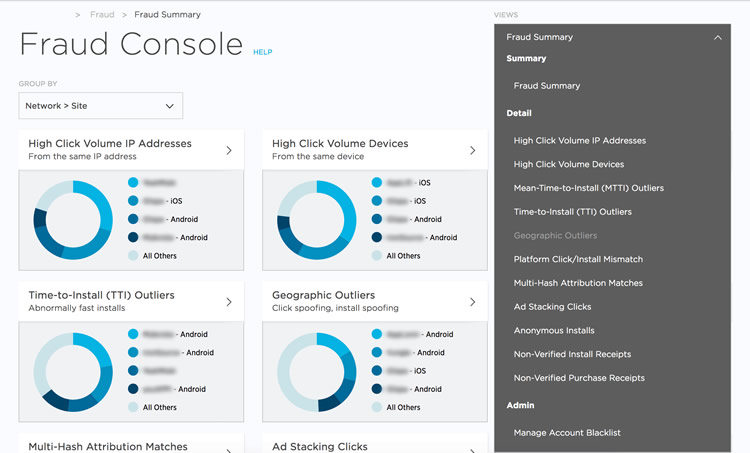750x453 pixels.
Task: Click the Time-to-Install Outliers donut chart
Action: coord(73,371)
